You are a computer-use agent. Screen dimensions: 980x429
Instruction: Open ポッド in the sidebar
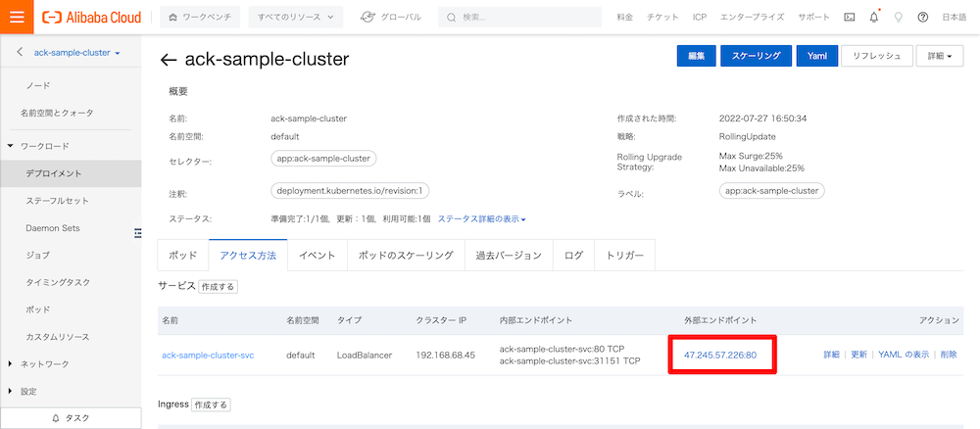pos(37,310)
